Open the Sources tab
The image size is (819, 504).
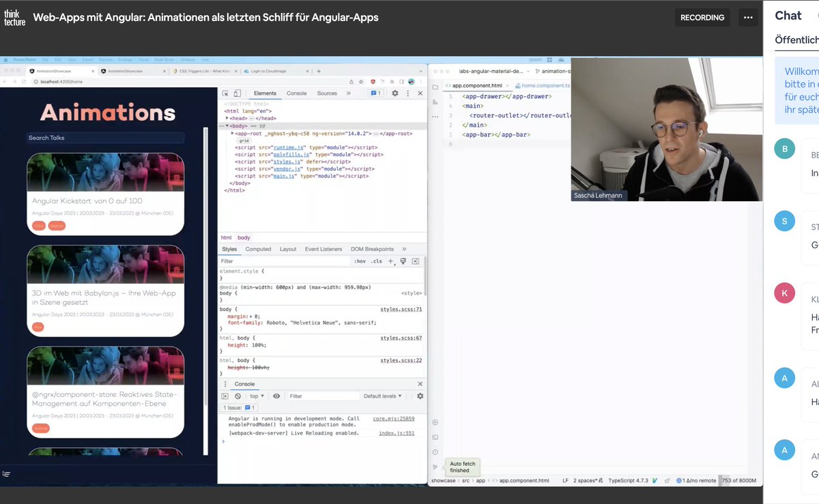pos(327,93)
